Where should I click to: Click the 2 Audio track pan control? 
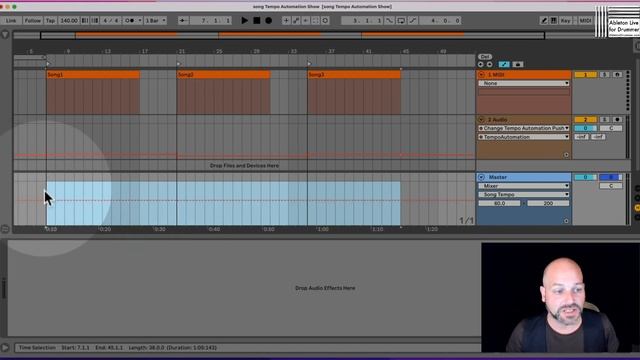[611, 128]
